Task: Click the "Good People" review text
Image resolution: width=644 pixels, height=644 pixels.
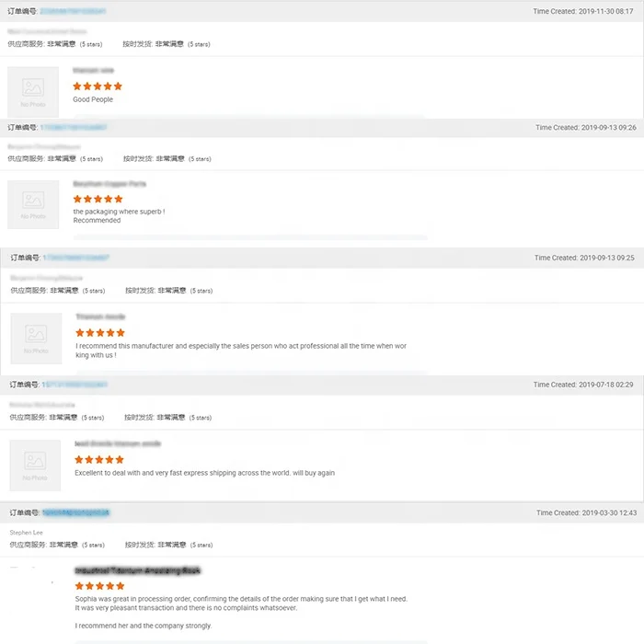Action: point(93,99)
